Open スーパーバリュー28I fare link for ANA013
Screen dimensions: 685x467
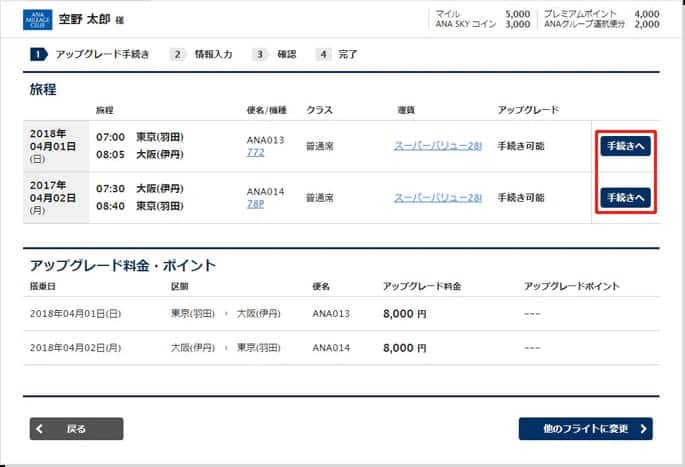(x=438, y=146)
